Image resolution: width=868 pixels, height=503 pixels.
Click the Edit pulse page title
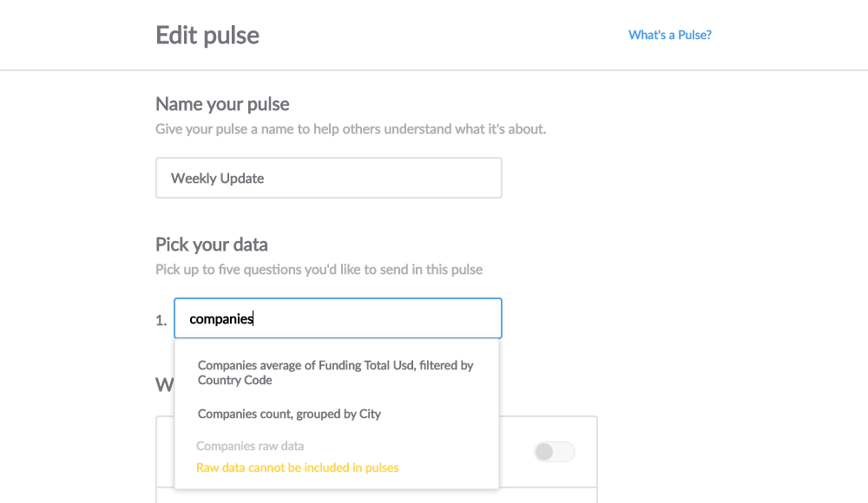click(x=207, y=35)
